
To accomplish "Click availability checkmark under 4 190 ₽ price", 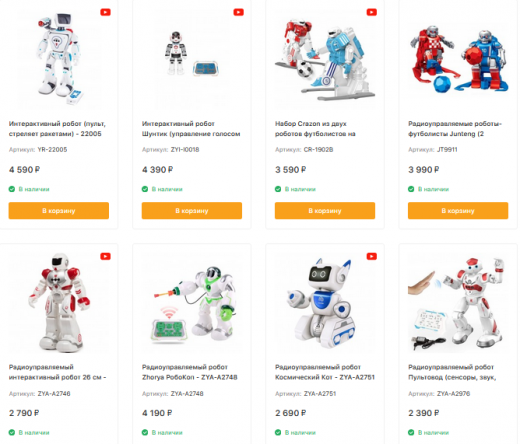I will [145, 432].
